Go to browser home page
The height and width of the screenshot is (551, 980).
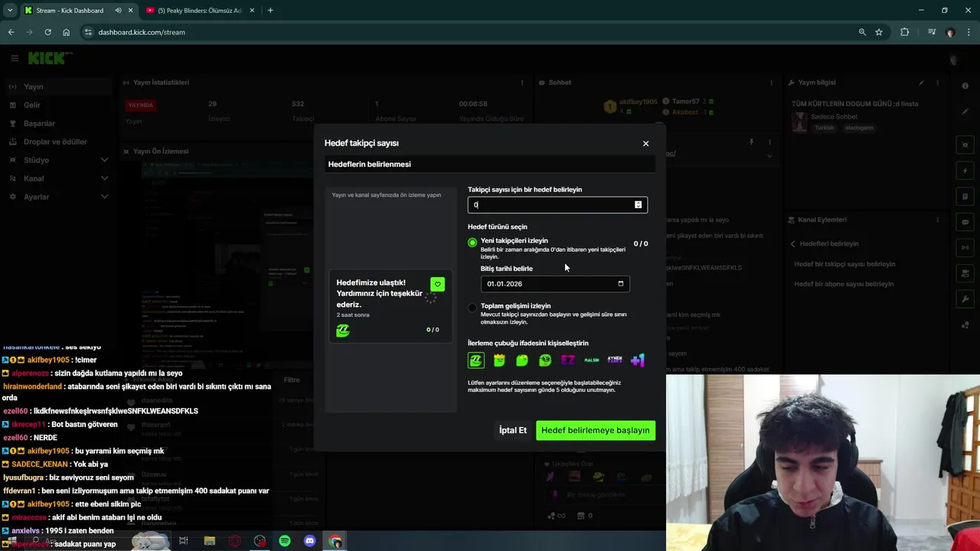pyautogui.click(x=66, y=32)
